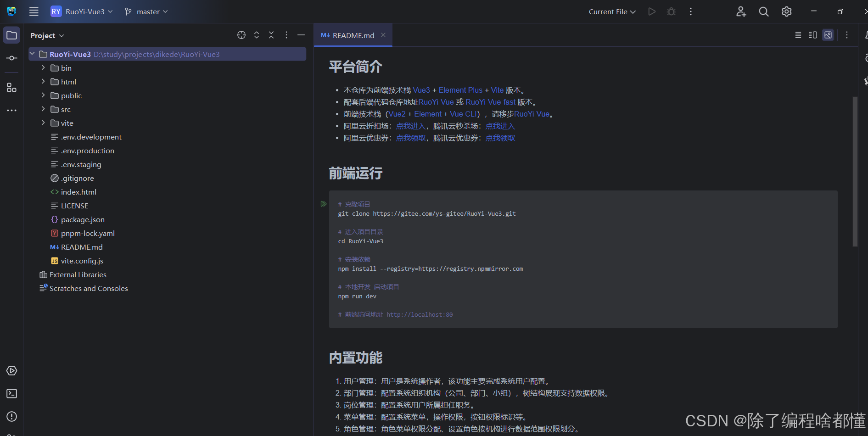Follow the Vue CLI link
Image resolution: width=868 pixels, height=436 pixels.
tap(464, 114)
